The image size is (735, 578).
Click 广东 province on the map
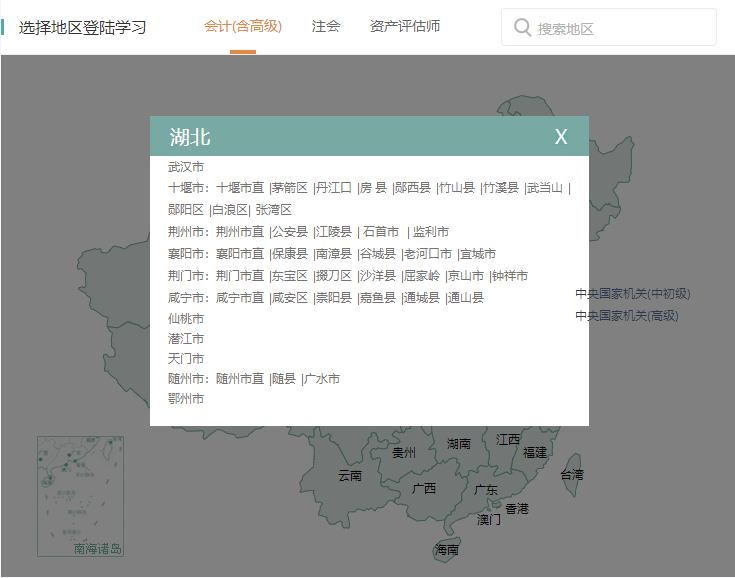pos(486,490)
